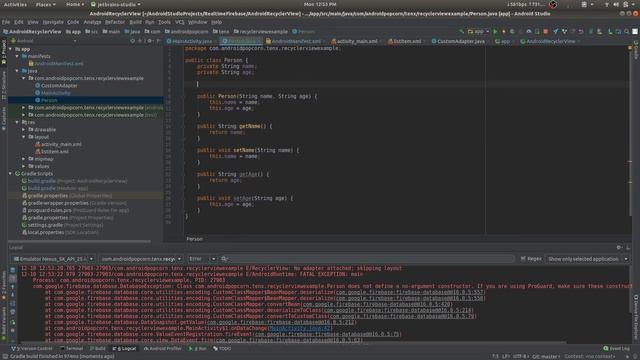Screen dimensions: 640x360
Task: Open the Android project view dropdown
Action: click(44, 41)
